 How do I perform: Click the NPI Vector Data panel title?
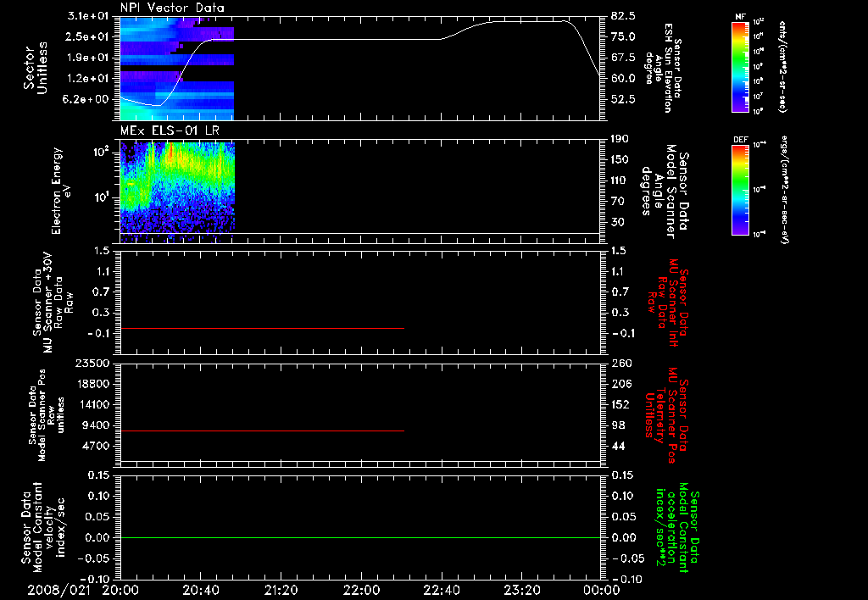172,8
